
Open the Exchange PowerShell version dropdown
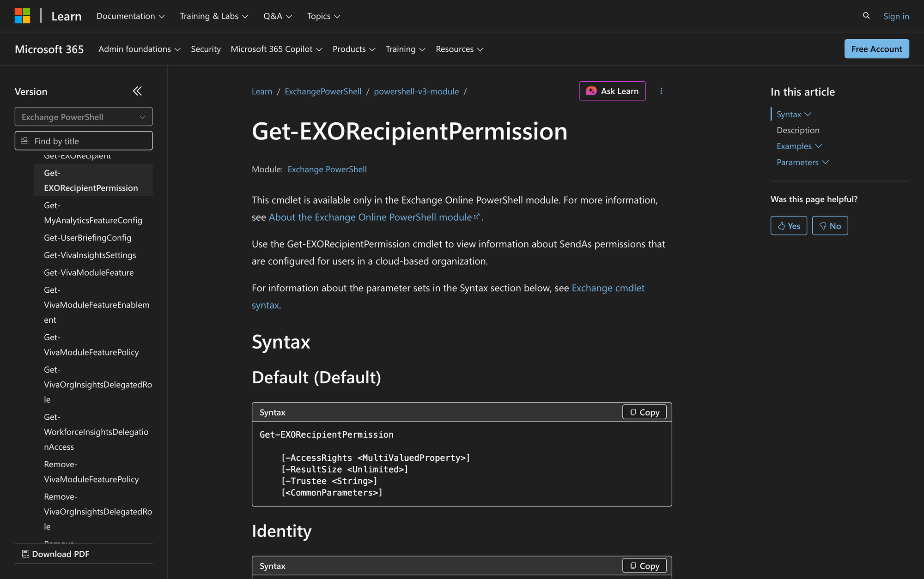coord(83,117)
